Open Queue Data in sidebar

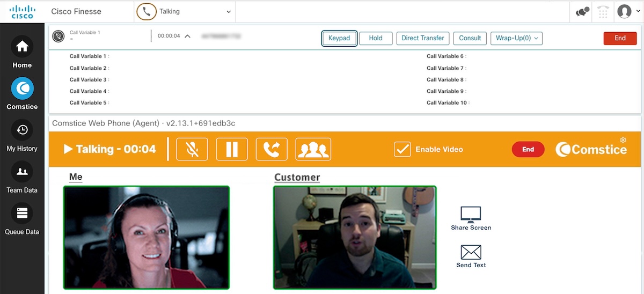(x=22, y=219)
